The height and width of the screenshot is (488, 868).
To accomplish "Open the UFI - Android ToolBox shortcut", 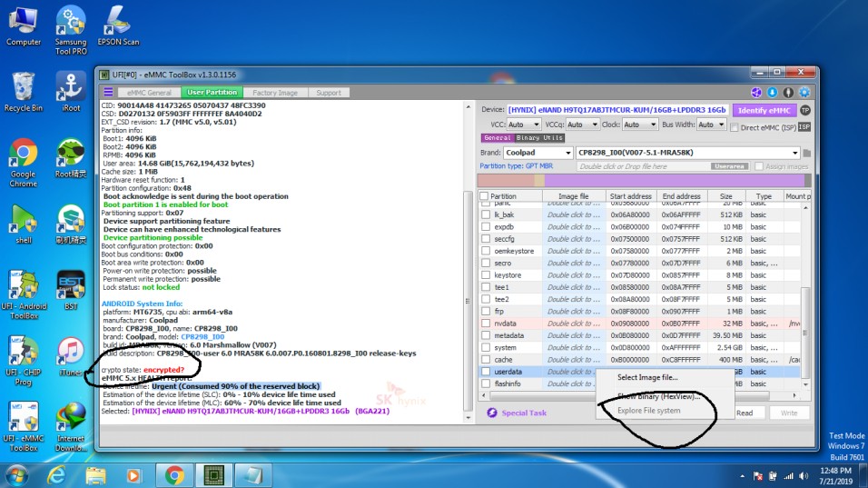I will (x=24, y=294).
